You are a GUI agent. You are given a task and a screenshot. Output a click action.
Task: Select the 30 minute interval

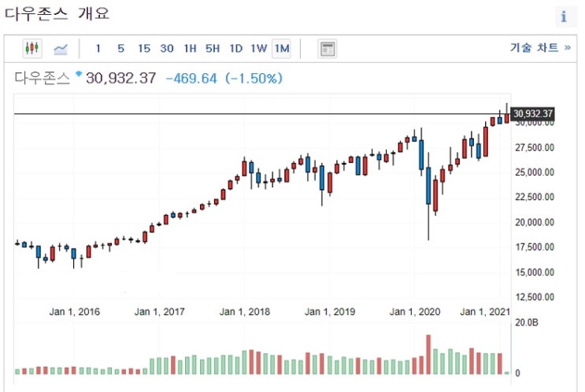coord(167,49)
